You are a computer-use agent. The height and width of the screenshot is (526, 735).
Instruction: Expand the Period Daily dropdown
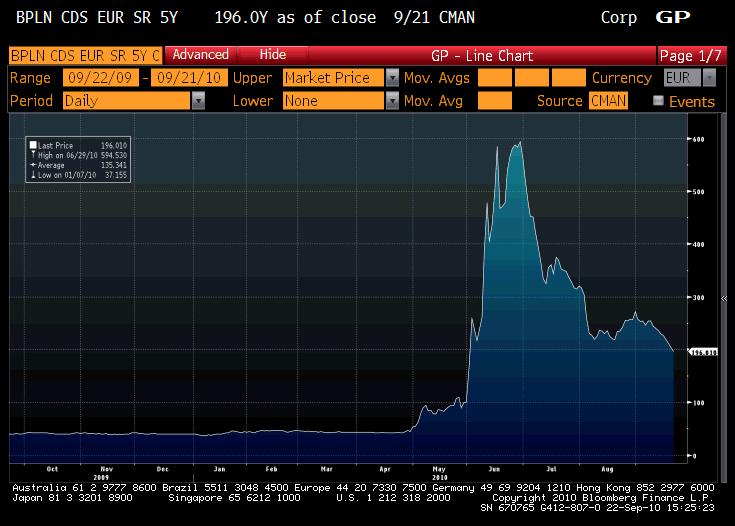click(x=198, y=101)
